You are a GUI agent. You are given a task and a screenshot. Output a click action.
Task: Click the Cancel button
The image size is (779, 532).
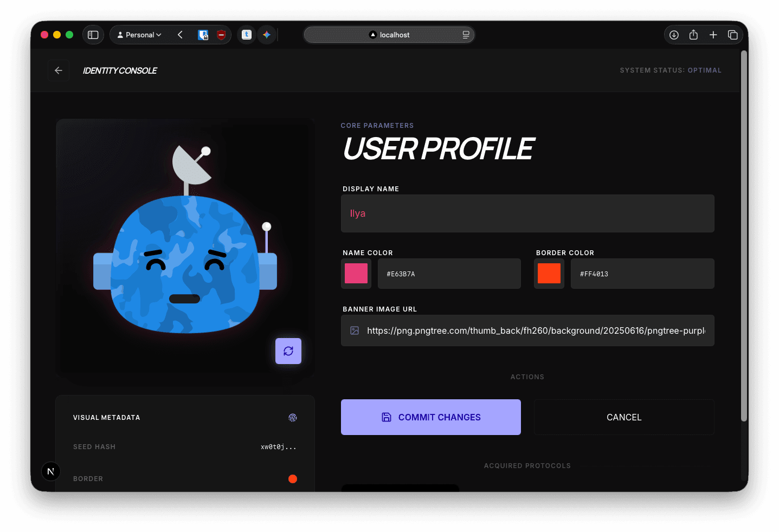(623, 417)
